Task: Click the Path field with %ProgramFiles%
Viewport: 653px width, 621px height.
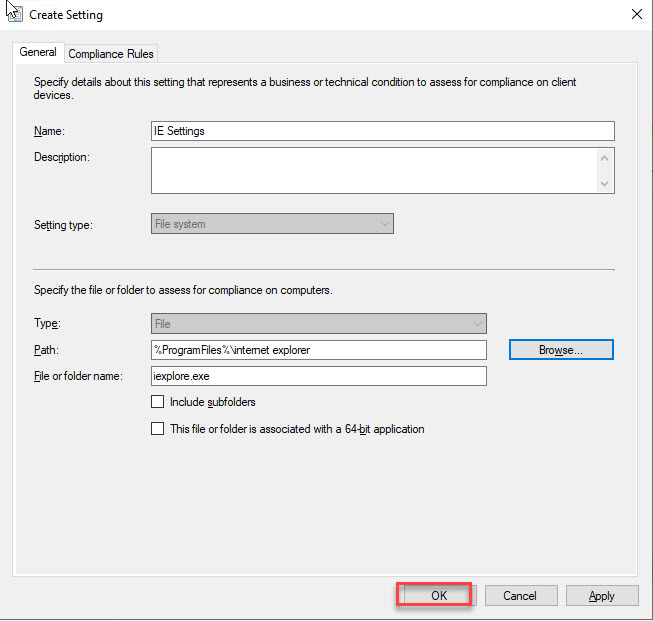Action: 318,350
